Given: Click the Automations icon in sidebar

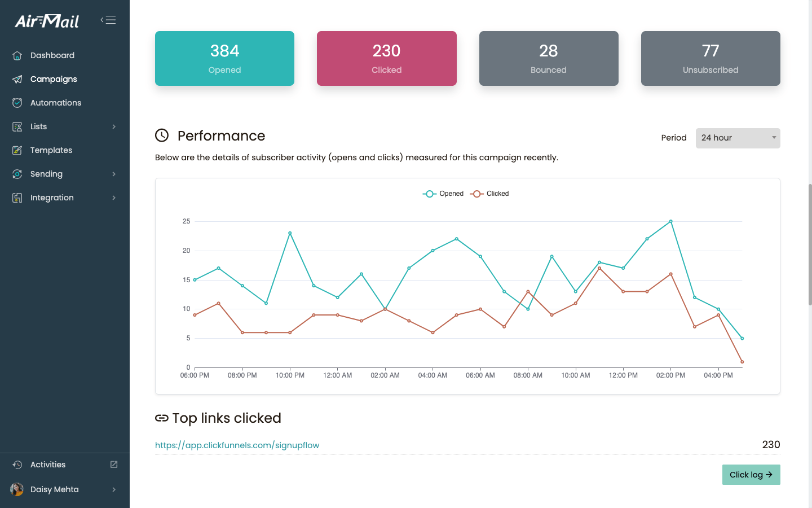Looking at the screenshot, I should click(17, 103).
